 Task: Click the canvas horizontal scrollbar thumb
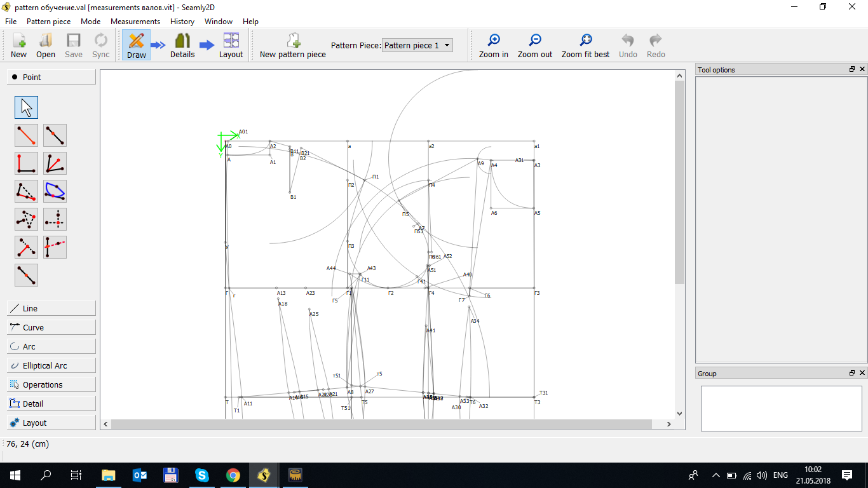(382, 424)
